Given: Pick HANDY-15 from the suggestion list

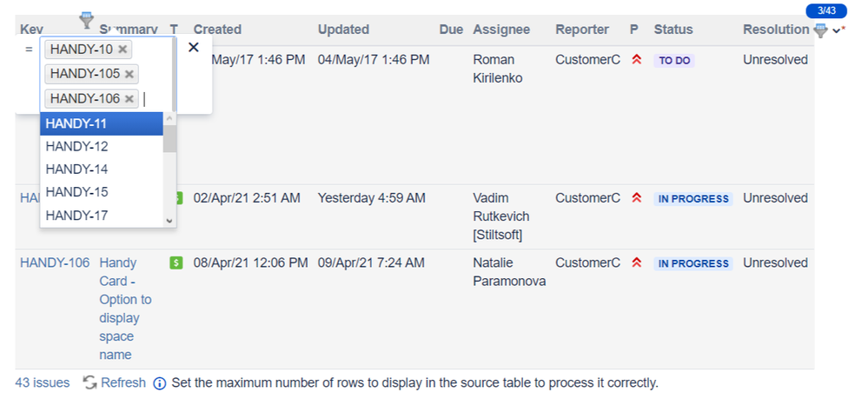Looking at the screenshot, I should click(x=102, y=192).
